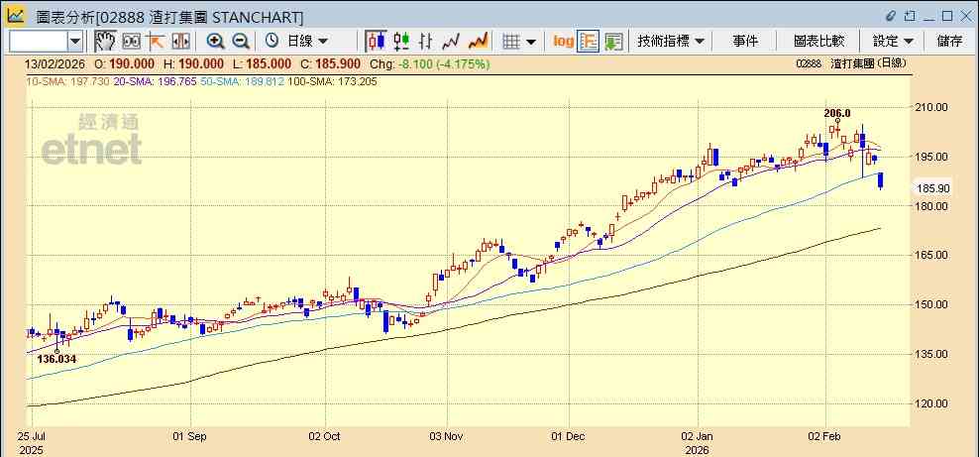Click the 210.00 price axis label
Viewport: 980px width, 457px height.
(931, 107)
